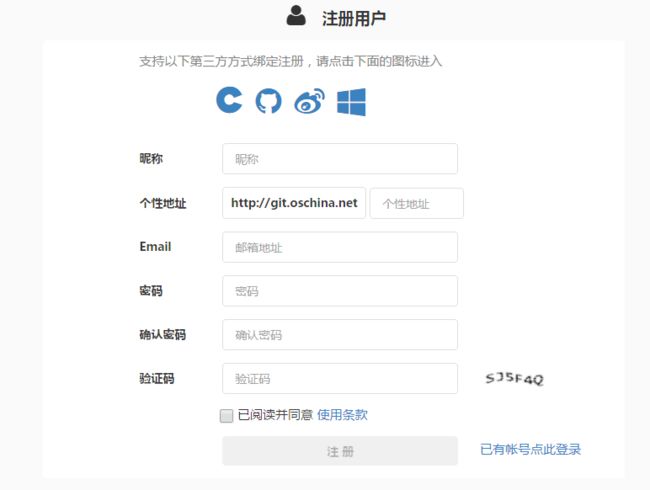Click the http://git.oschina.net prefix box
The image size is (650, 490).
tap(294, 203)
